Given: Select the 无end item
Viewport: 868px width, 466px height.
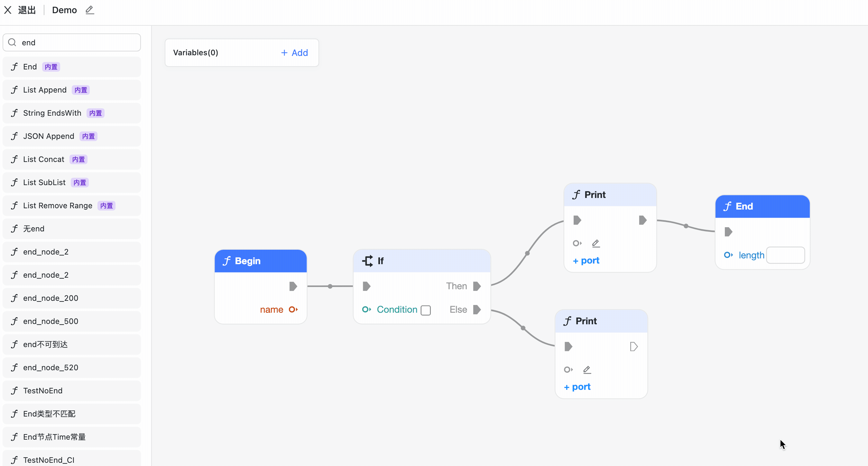Looking at the screenshot, I should pyautogui.click(x=72, y=229).
